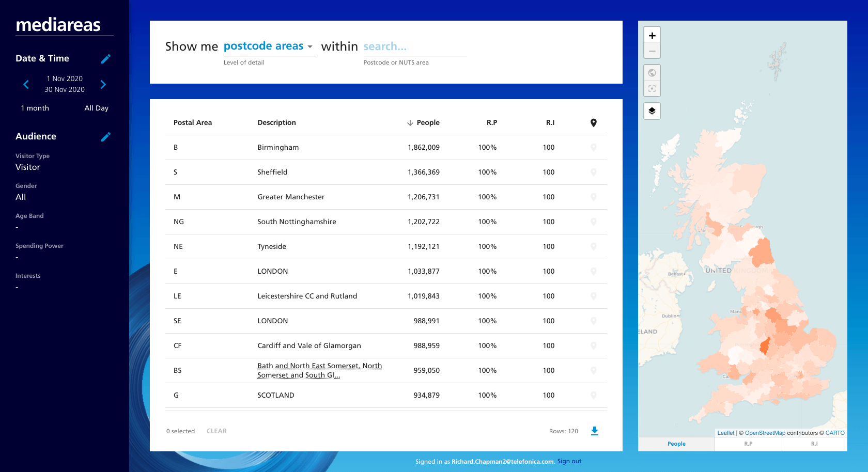Click the Gender value All
Screen dimensions: 868x472
[x=21, y=197]
